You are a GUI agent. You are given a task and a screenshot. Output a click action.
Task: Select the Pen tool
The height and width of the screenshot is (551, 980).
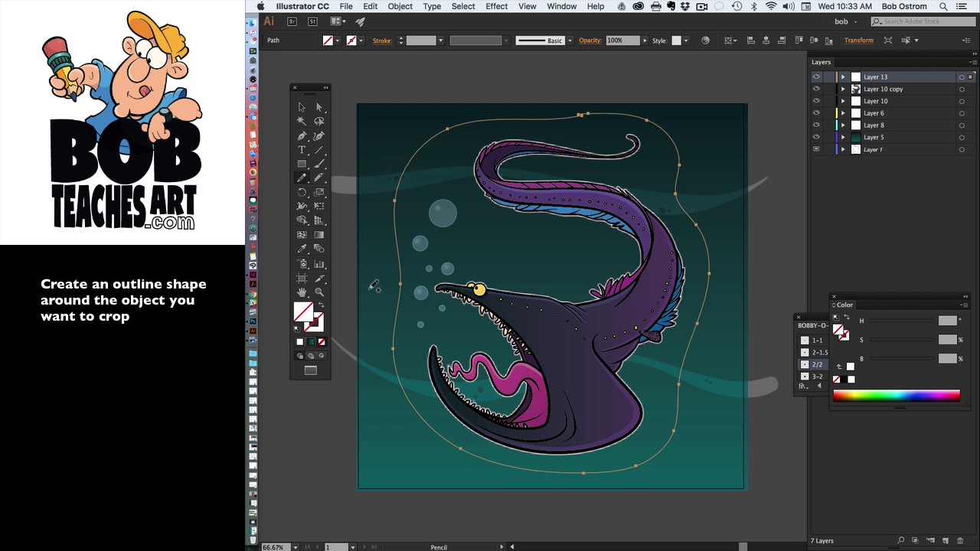coord(302,135)
